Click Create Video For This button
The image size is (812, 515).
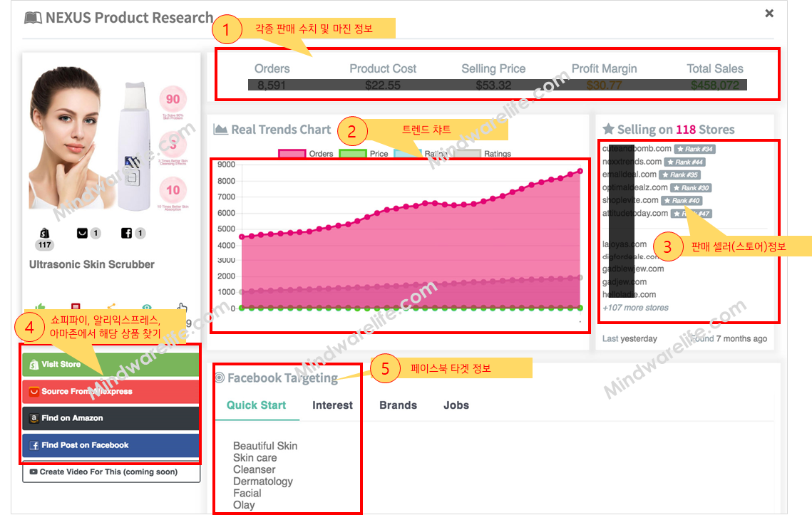point(111,472)
